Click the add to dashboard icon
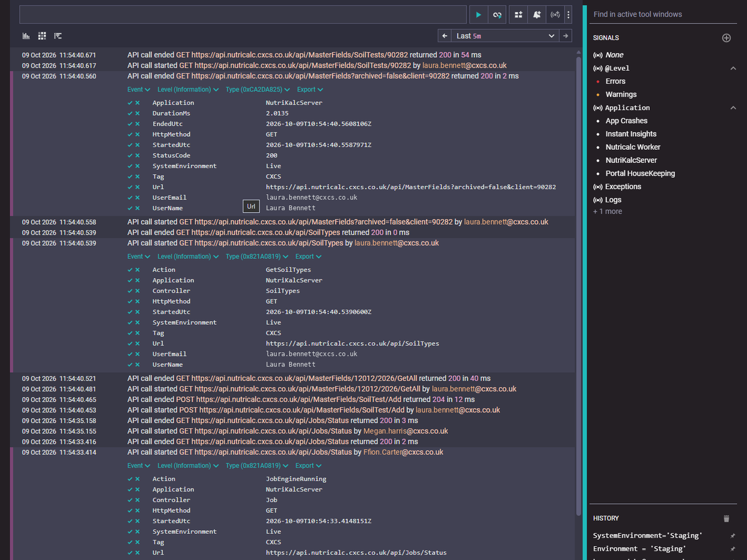 tap(519, 15)
